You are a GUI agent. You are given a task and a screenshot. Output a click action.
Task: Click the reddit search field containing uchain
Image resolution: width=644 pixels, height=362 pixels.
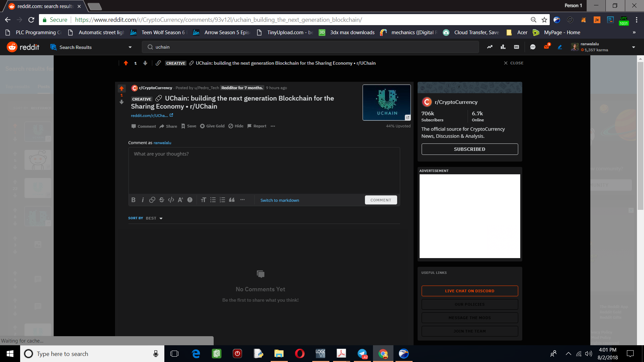[x=310, y=47]
